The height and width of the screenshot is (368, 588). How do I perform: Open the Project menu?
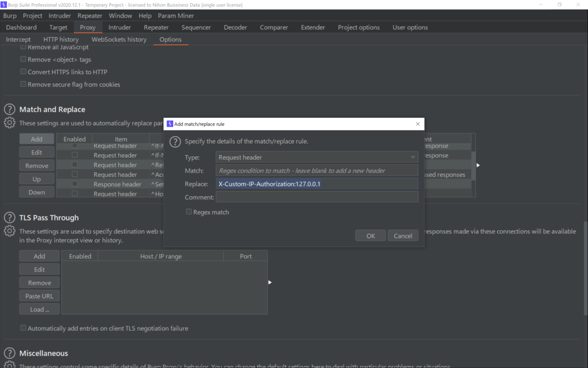33,16
